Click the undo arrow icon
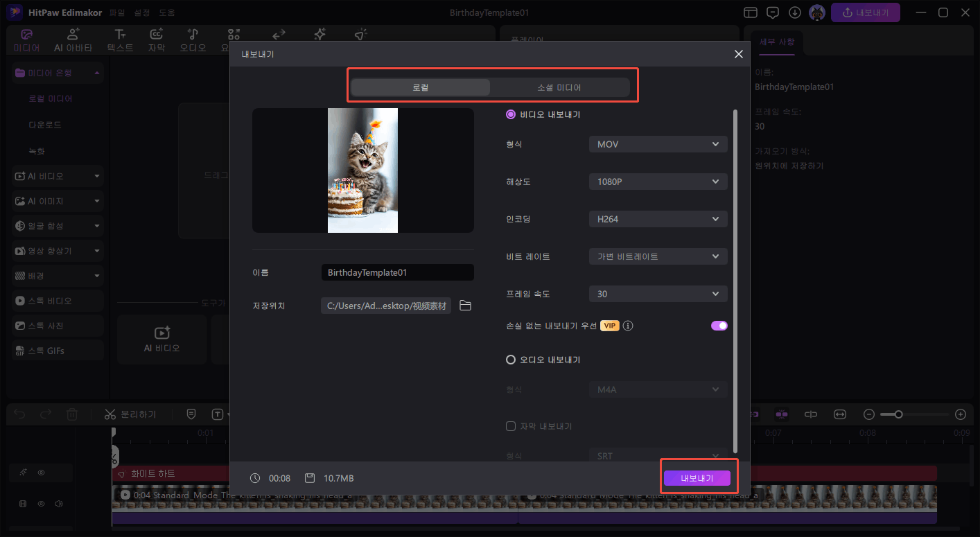 19,414
